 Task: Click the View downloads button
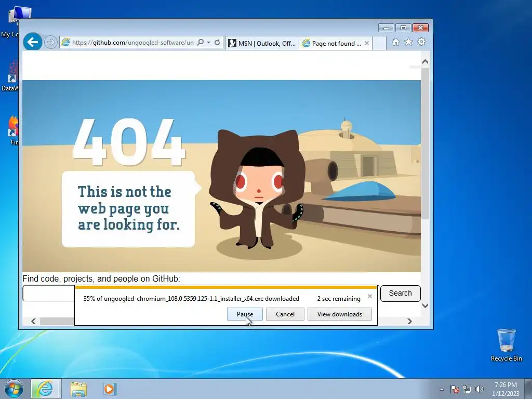340,314
